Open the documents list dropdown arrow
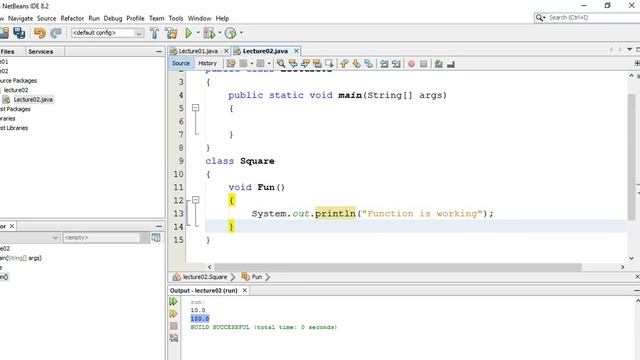 [629, 49]
